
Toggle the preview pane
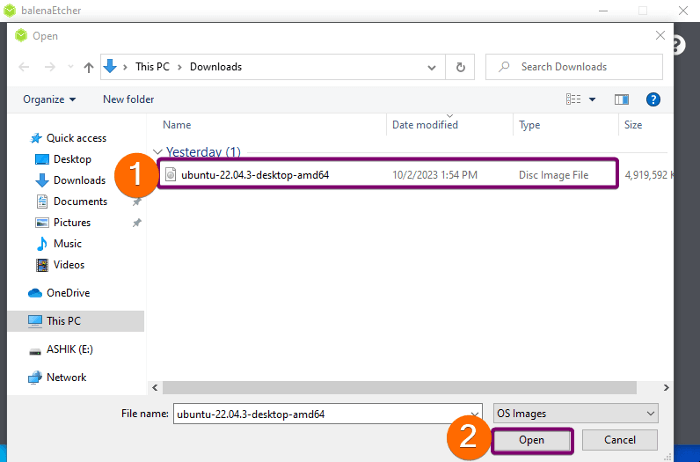click(621, 99)
